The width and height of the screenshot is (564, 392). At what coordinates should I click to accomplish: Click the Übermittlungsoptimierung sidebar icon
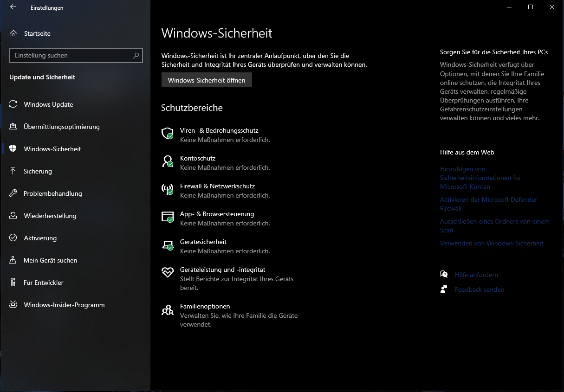tap(13, 127)
